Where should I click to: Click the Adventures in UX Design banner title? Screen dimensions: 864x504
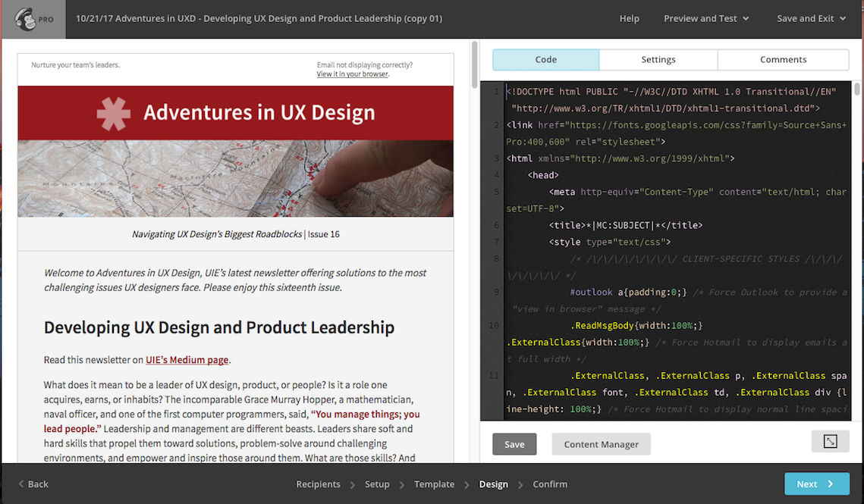259,112
